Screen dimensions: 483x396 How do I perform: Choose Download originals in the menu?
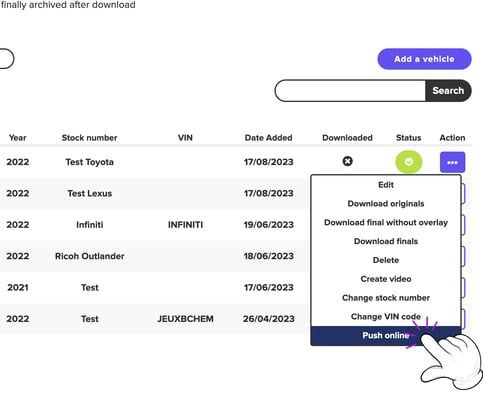point(386,204)
